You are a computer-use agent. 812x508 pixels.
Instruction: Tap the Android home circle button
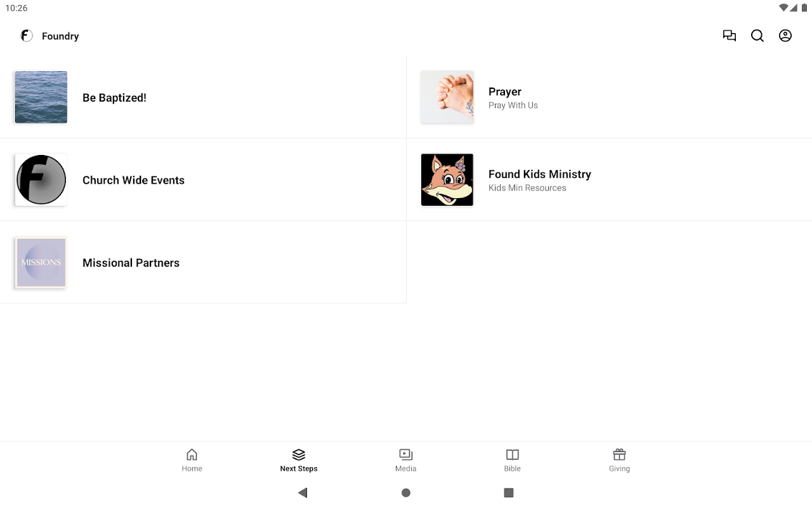point(406,493)
